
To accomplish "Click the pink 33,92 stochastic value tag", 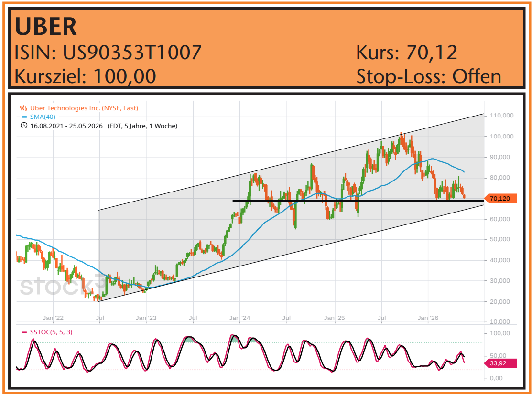I will 500,363.
